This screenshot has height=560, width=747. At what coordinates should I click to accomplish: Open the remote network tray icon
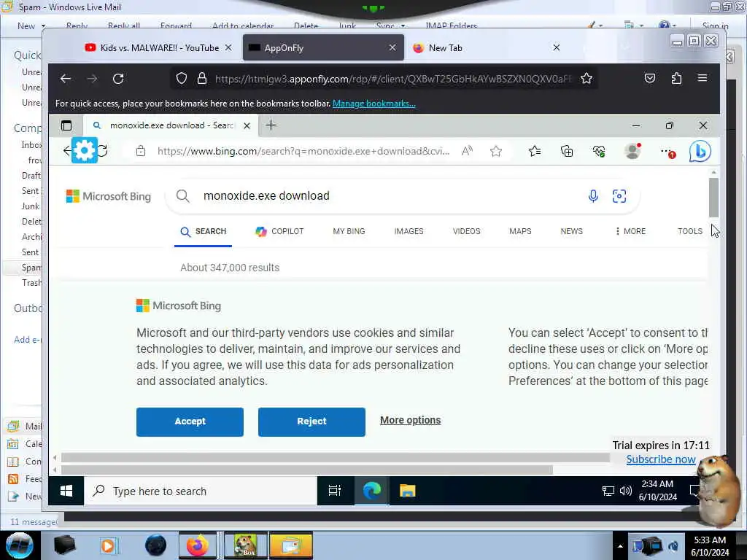coord(608,491)
